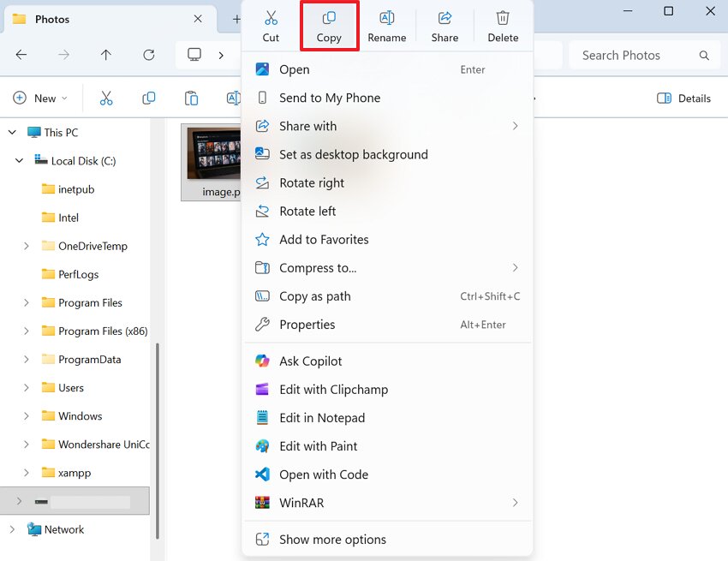Expand the Program Files folder chevron

[27, 302]
